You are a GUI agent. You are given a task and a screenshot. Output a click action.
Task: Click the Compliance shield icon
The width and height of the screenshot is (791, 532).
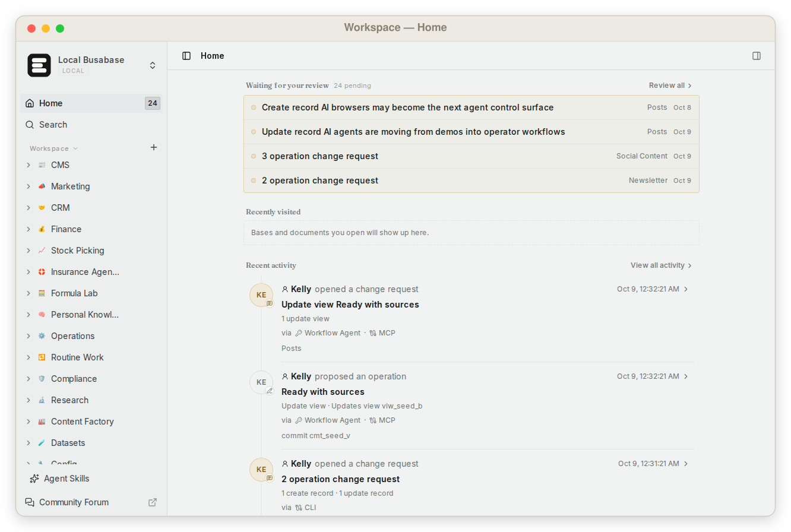tap(42, 379)
